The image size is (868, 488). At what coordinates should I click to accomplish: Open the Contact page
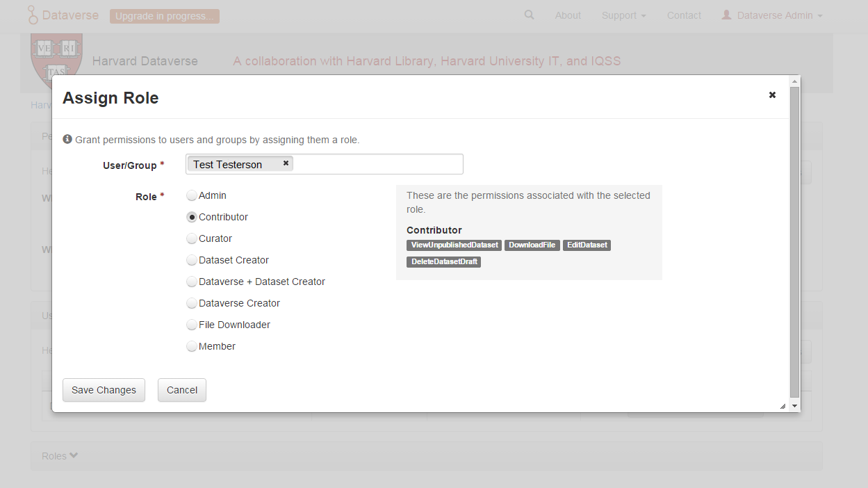(684, 15)
